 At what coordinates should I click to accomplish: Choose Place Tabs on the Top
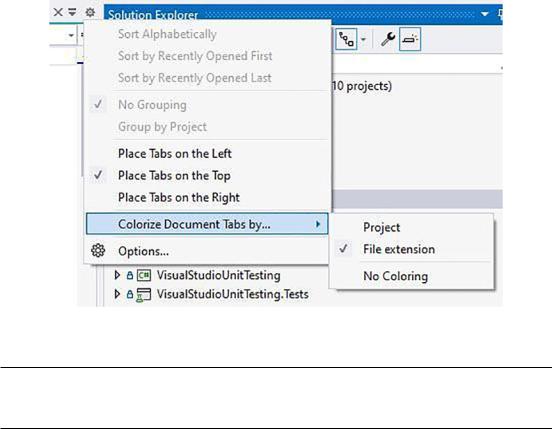click(174, 175)
